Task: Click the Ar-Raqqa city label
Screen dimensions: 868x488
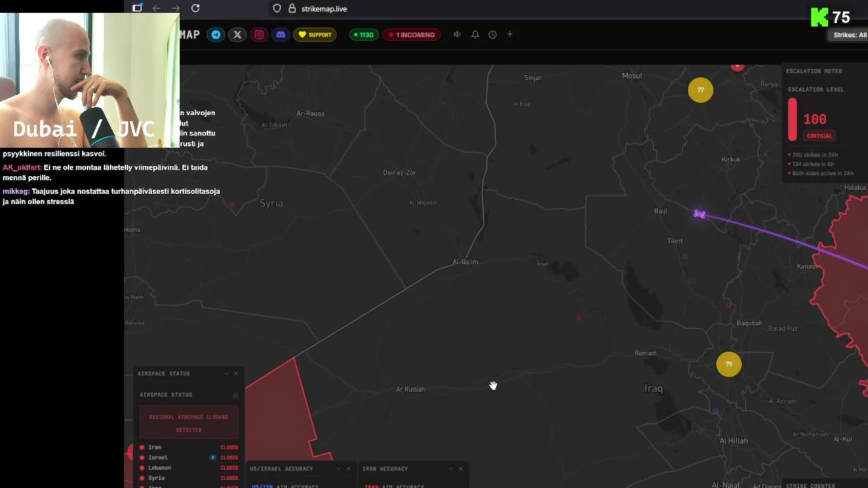Action: pyautogui.click(x=311, y=113)
